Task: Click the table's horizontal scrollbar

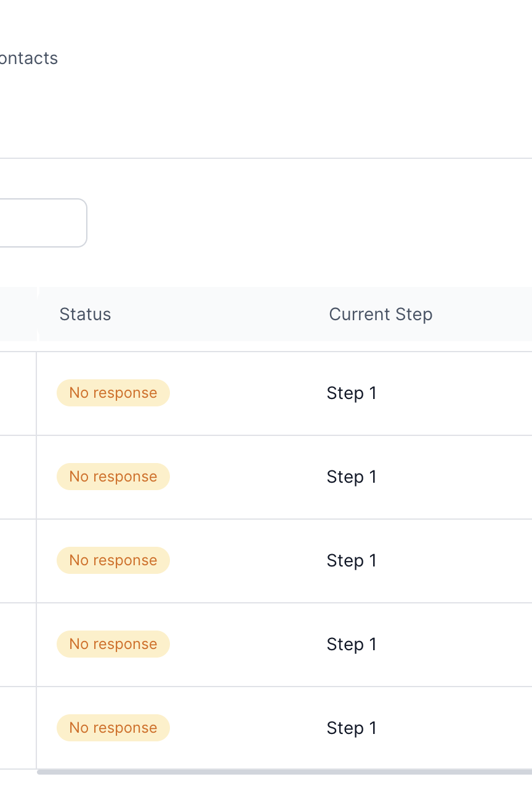Action: (284, 772)
